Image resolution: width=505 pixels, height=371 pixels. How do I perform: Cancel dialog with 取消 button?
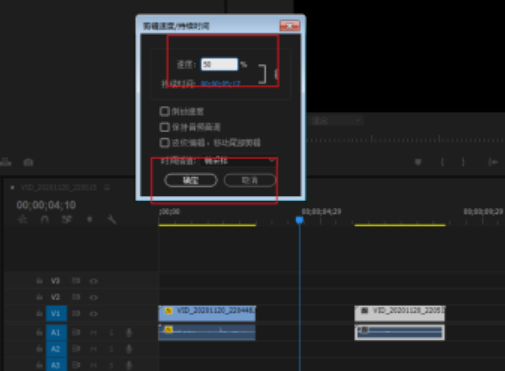(x=250, y=180)
